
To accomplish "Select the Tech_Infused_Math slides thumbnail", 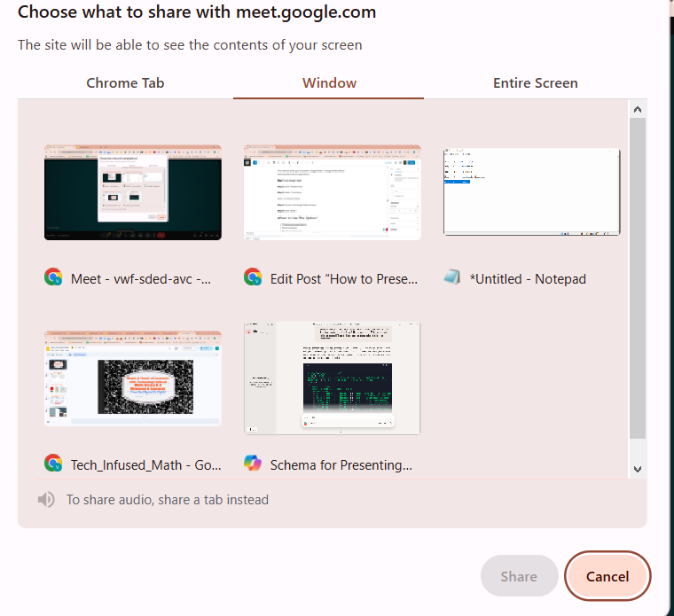I will point(133,378).
